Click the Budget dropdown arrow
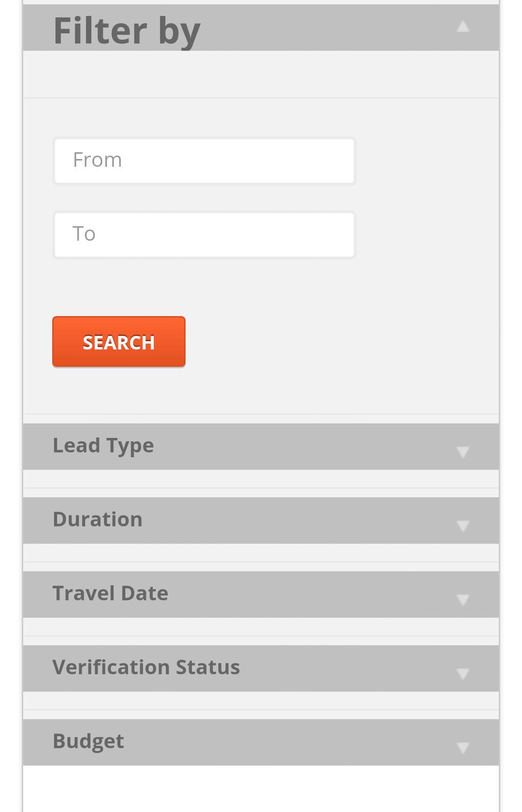 coord(463,747)
